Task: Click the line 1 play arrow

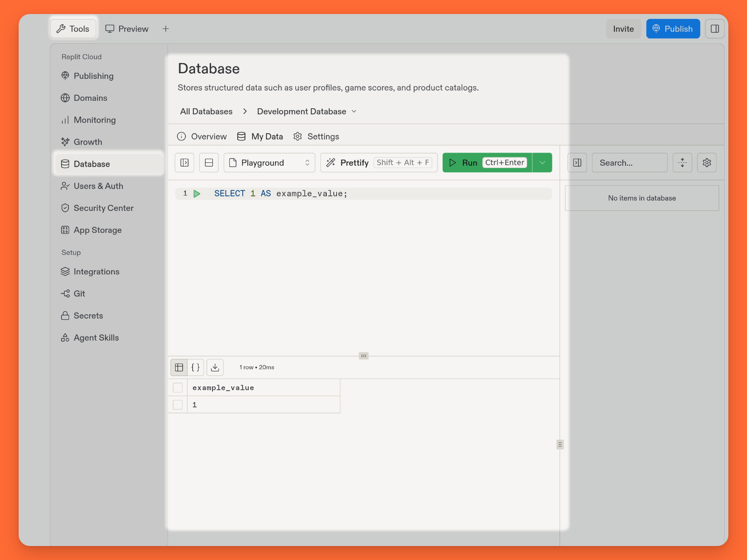Action: click(197, 194)
